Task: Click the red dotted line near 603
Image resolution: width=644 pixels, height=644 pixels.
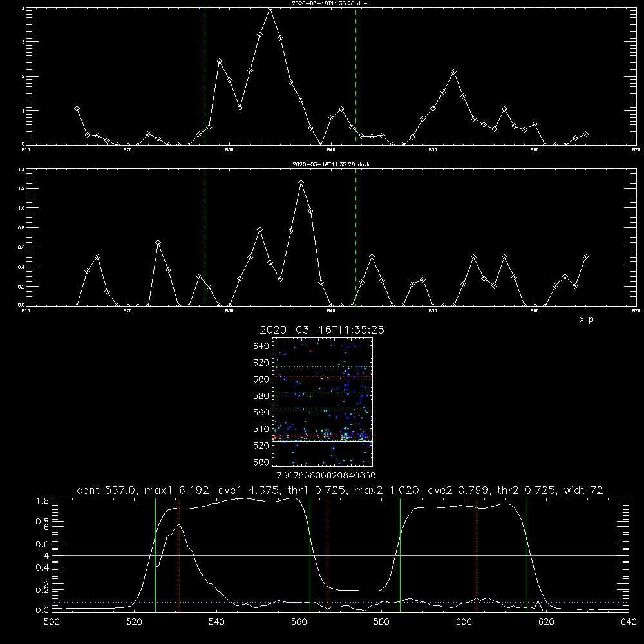Action: (x=476, y=555)
